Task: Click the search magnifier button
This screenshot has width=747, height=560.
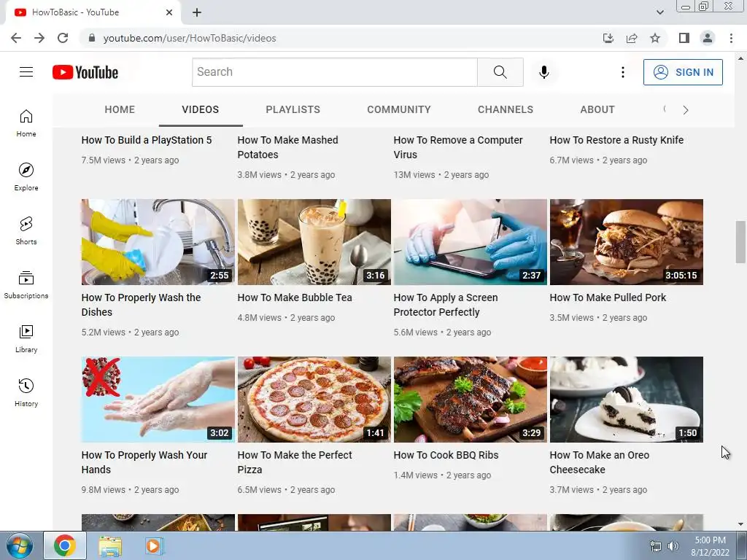Action: 500,72
